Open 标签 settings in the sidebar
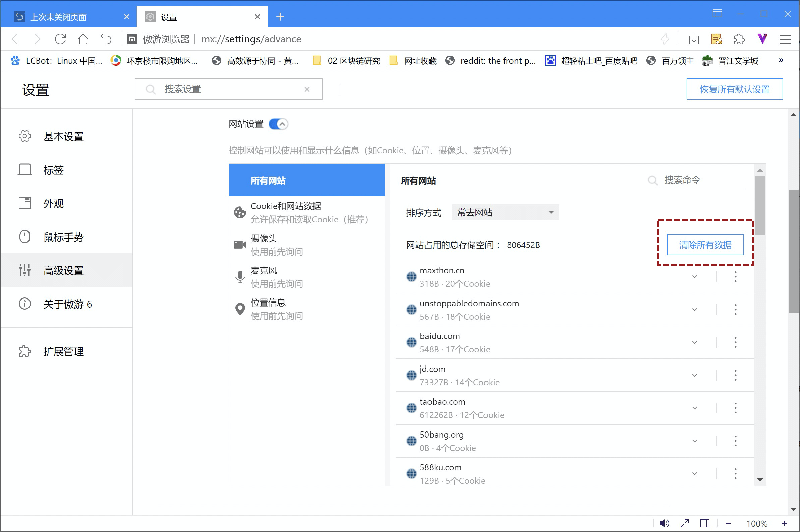Viewport: 800px width, 532px height. click(66, 170)
